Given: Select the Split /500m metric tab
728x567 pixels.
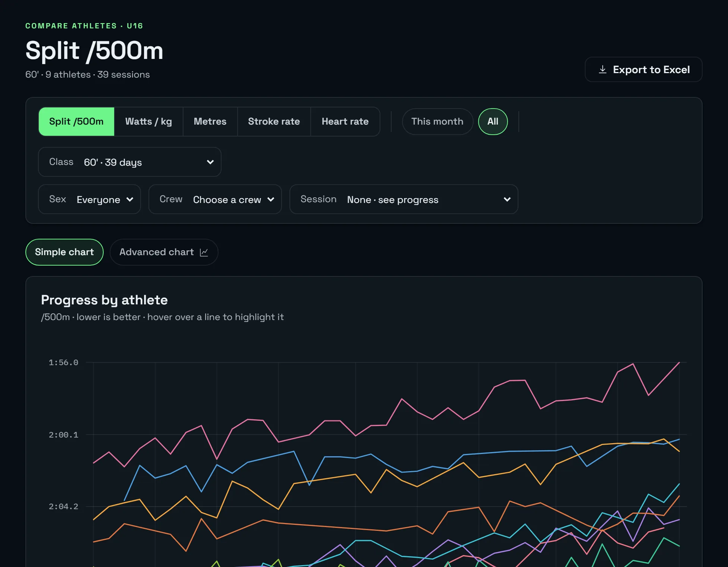Looking at the screenshot, I should click(x=76, y=122).
